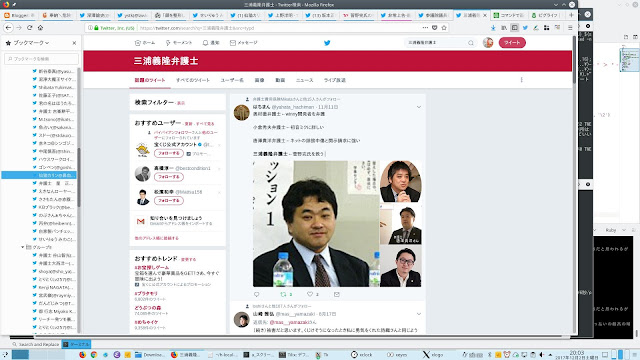The width and height of the screenshot is (640, 360).
Task: Open the どうぶつの森 trend
Action: point(148,308)
